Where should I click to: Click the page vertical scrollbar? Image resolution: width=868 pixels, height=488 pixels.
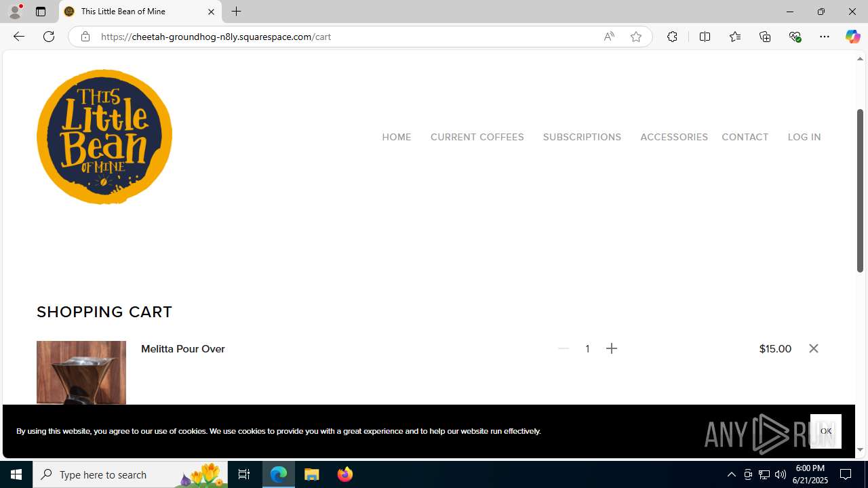[x=860, y=190]
